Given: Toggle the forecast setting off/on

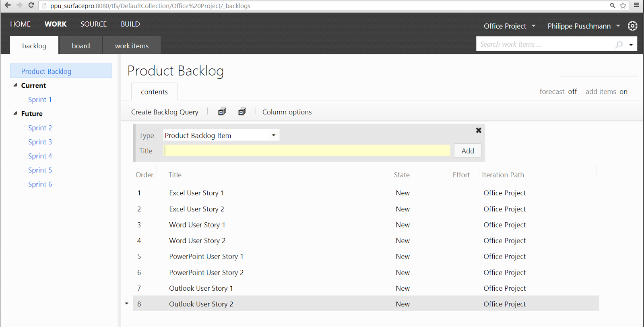Looking at the screenshot, I should pyautogui.click(x=572, y=92).
